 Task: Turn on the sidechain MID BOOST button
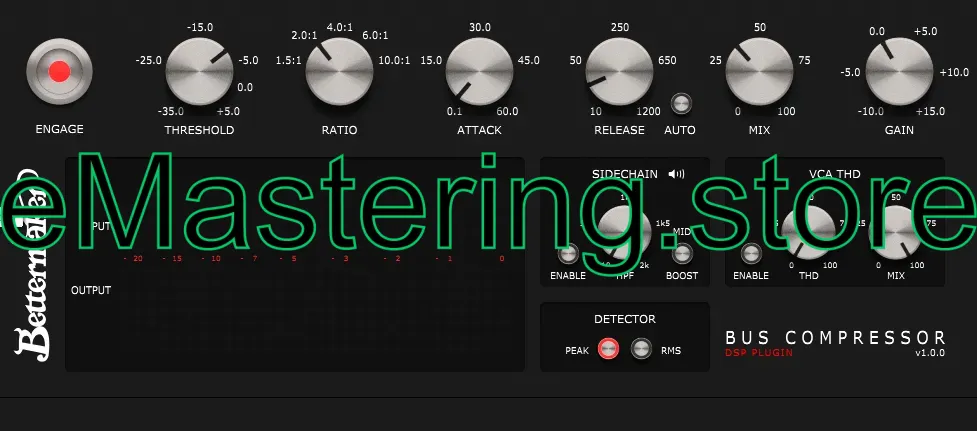(682, 253)
